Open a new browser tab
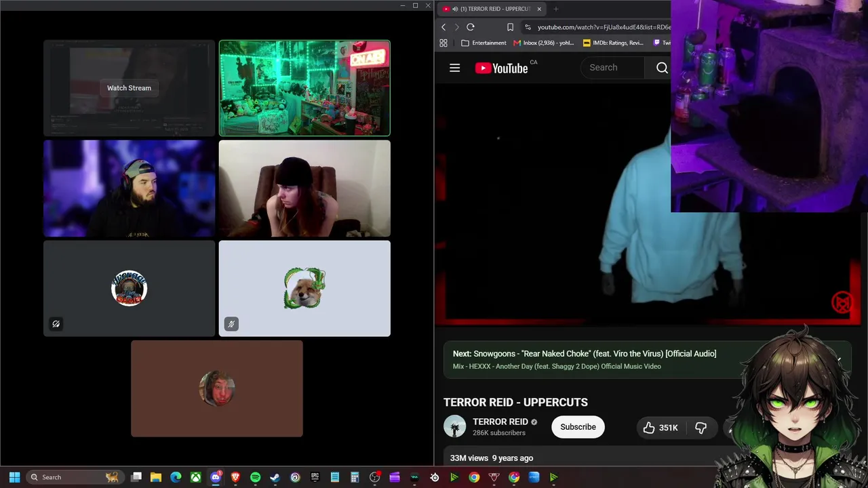This screenshot has height=488, width=868. (x=555, y=9)
